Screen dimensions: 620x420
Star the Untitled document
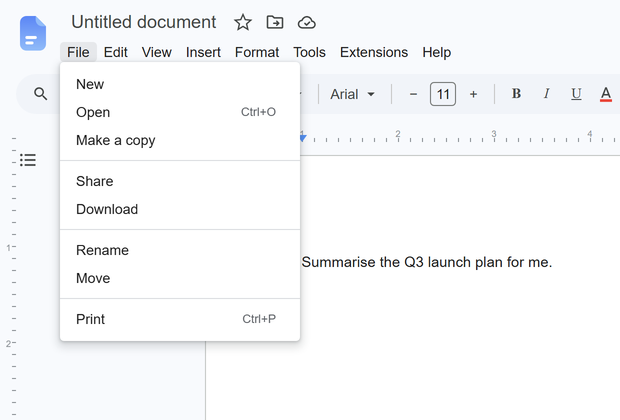[243, 23]
